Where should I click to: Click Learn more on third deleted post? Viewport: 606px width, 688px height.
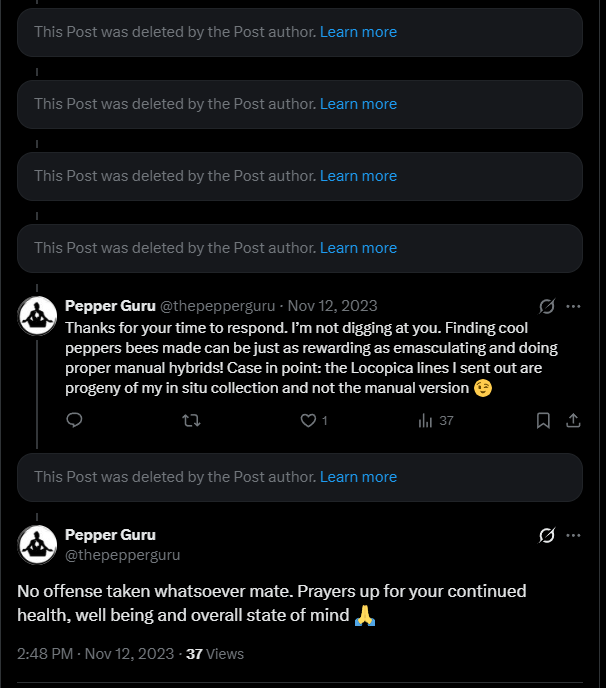point(358,176)
